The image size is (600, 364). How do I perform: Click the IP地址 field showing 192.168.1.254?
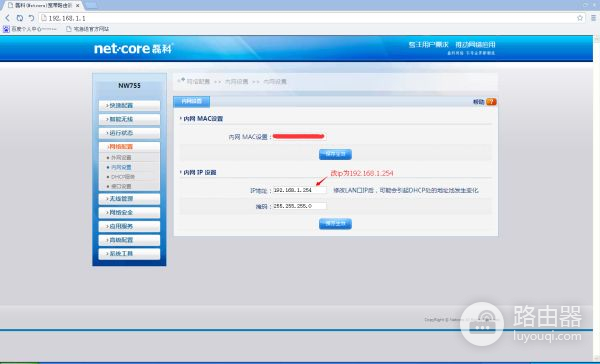click(x=299, y=190)
